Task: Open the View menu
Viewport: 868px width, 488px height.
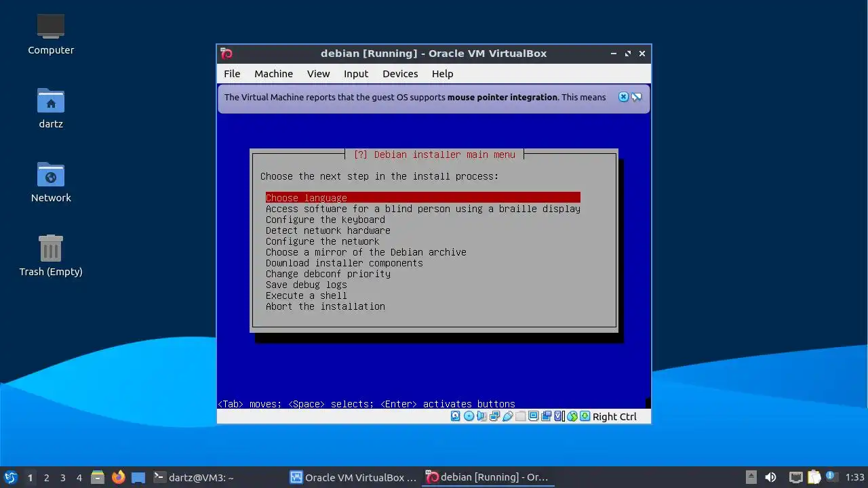Action: [318, 74]
